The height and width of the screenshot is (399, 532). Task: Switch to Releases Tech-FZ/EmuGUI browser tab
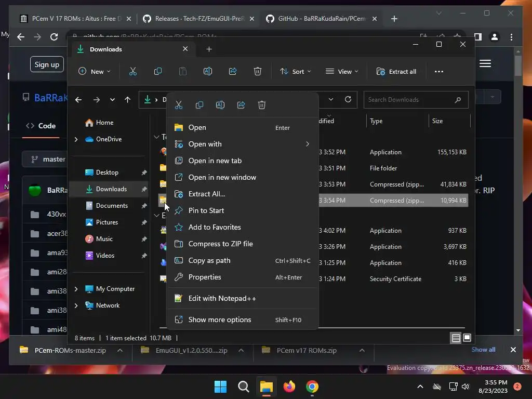198,19
